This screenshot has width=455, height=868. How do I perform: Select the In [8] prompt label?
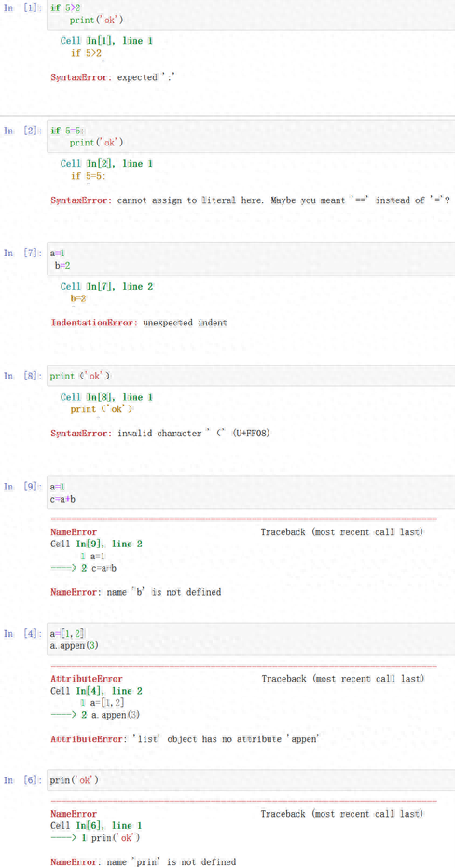coord(22,376)
